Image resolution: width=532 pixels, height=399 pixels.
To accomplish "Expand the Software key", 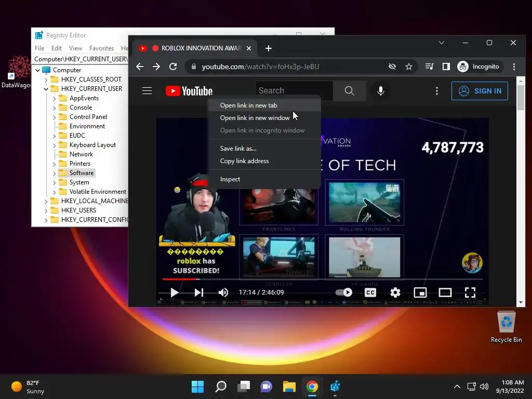I will click(54, 174).
